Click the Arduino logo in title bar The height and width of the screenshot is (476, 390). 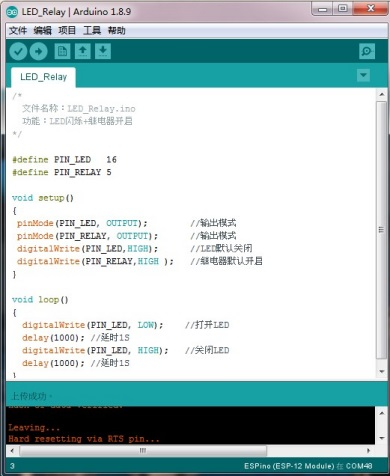12,12
